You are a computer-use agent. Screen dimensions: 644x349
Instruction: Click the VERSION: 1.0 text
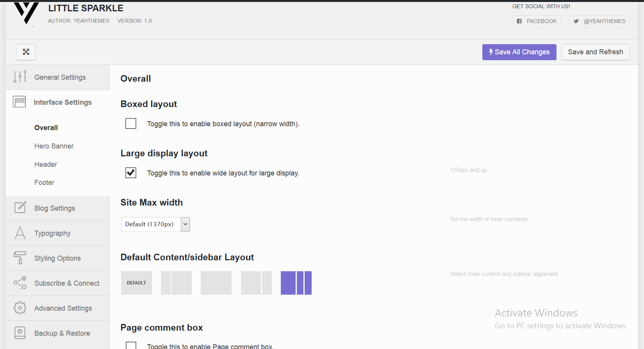coord(135,21)
